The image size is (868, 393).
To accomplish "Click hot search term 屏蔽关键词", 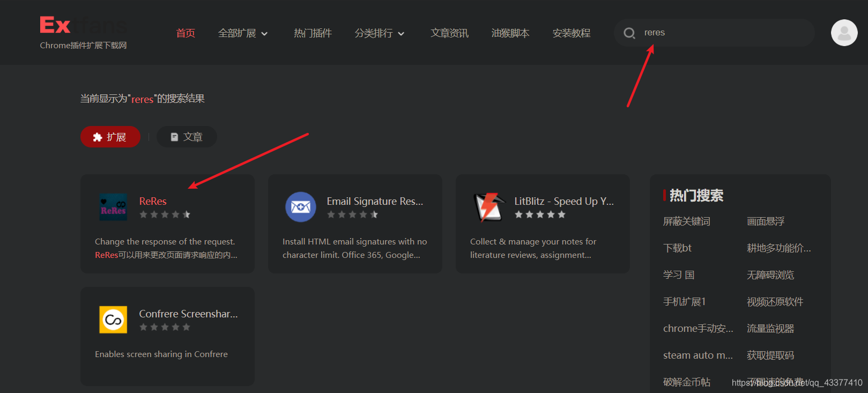I will tap(687, 221).
